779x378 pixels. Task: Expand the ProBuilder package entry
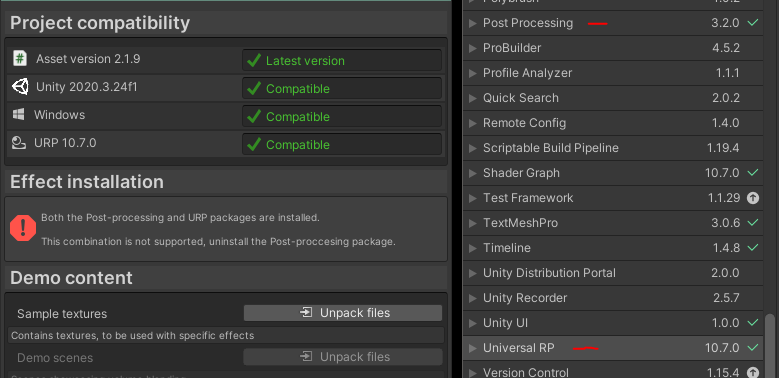[x=472, y=48]
